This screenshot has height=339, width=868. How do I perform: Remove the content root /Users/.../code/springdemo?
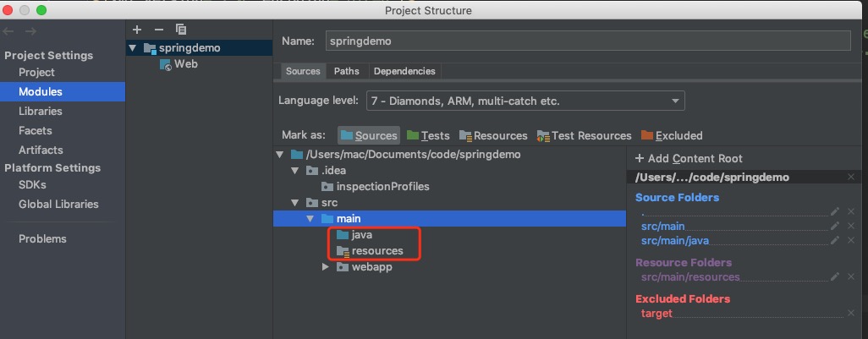tap(851, 177)
